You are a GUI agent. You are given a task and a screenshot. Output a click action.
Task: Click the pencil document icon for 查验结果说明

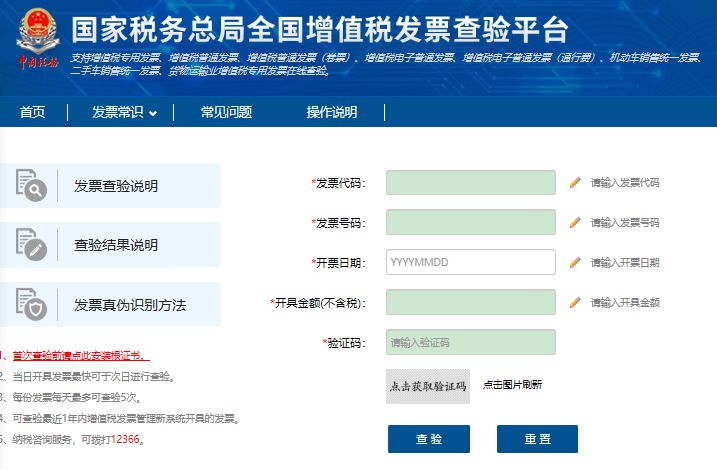(x=31, y=245)
